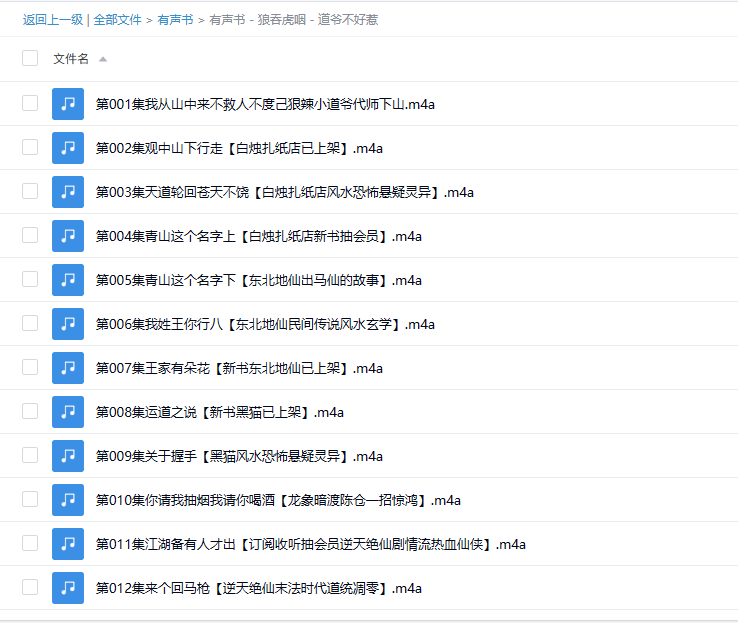The width and height of the screenshot is (738, 623).
Task: Go back via 返回上一级 link
Action: (x=52, y=19)
